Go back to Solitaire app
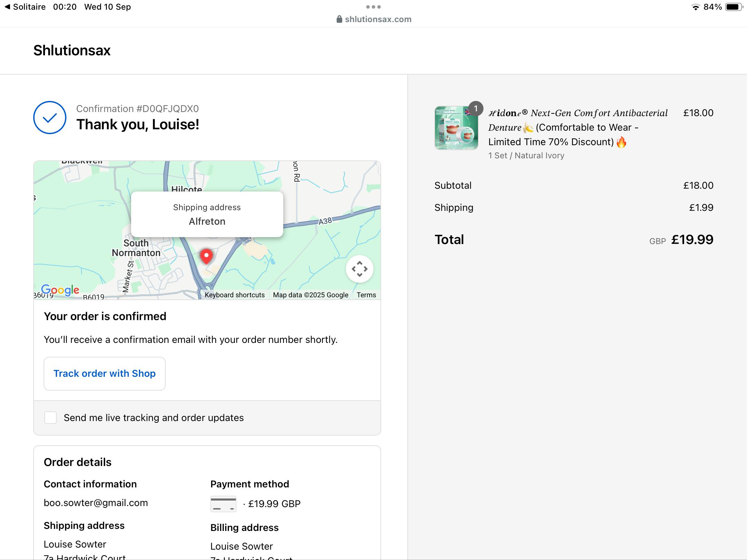Image resolution: width=747 pixels, height=560 pixels. click(25, 7)
